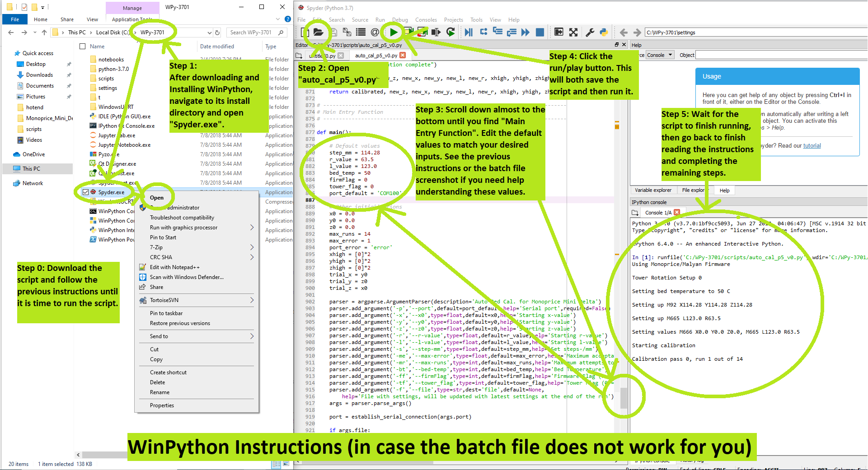Click Explorer's Up one level arrow
This screenshot has width=868, height=470.
pyautogui.click(x=44, y=33)
